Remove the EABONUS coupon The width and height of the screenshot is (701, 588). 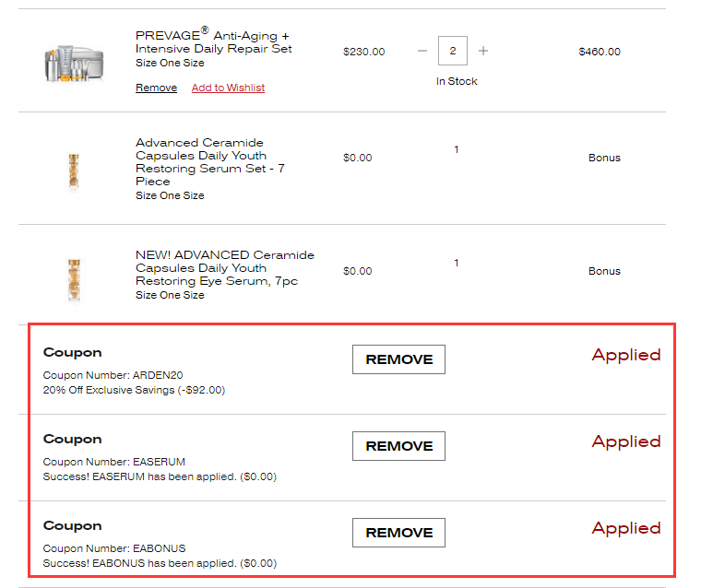click(398, 533)
